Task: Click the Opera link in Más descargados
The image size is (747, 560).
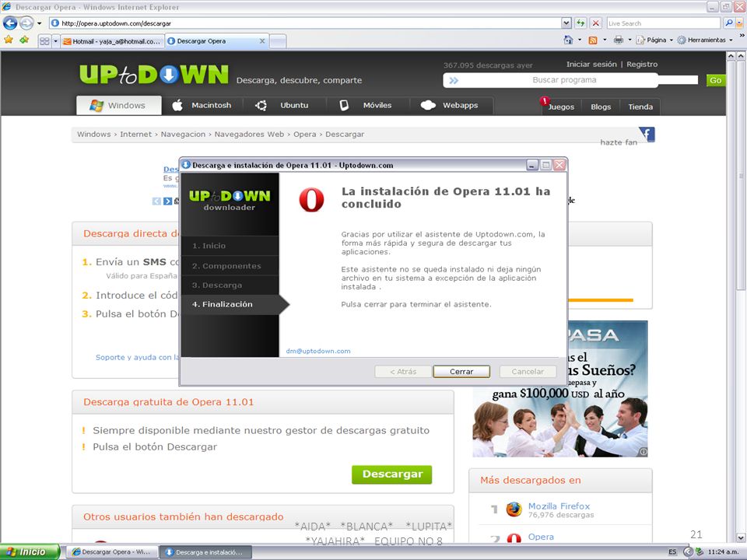Action: pyautogui.click(x=541, y=537)
